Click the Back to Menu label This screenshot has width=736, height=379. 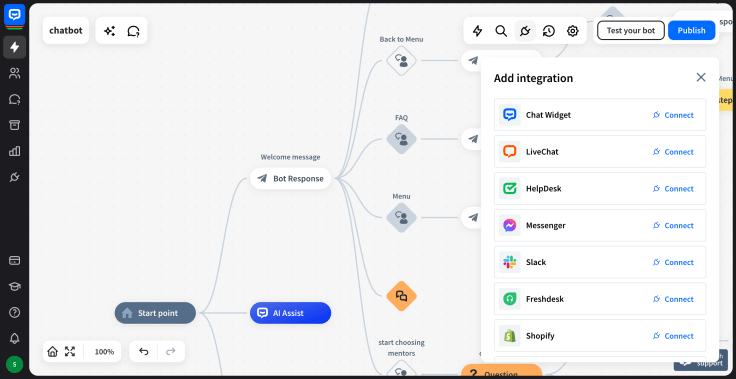coord(401,39)
